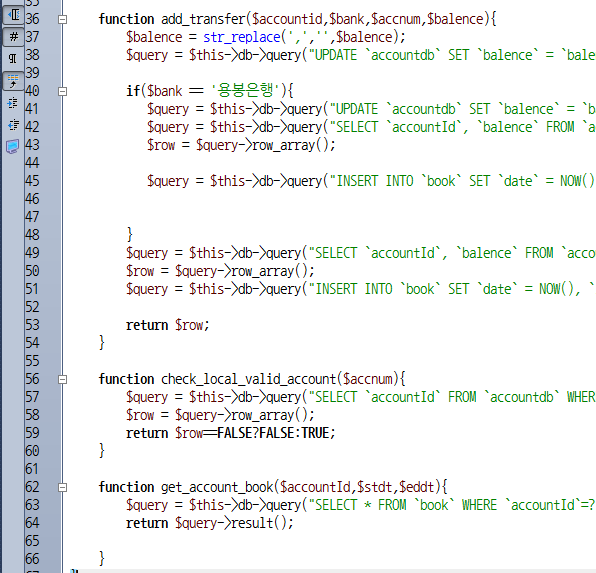Click the $accnum parameter on line 56
596x573 pixels.
[x=368, y=379]
